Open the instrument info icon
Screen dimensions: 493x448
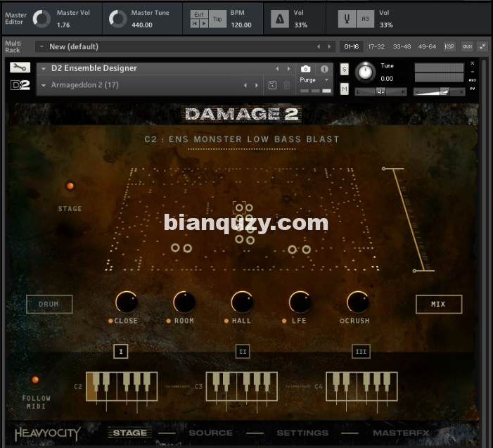point(324,69)
